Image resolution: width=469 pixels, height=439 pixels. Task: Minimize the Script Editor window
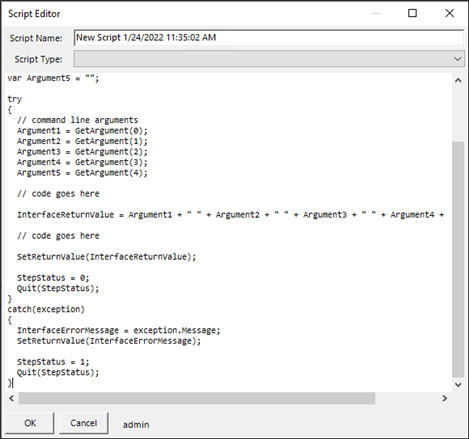[376, 13]
